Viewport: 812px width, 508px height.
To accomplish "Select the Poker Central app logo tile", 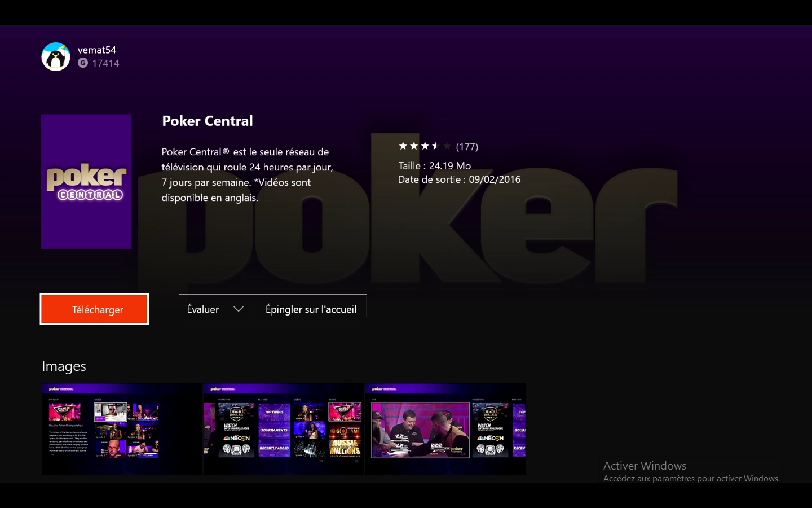I will click(86, 181).
